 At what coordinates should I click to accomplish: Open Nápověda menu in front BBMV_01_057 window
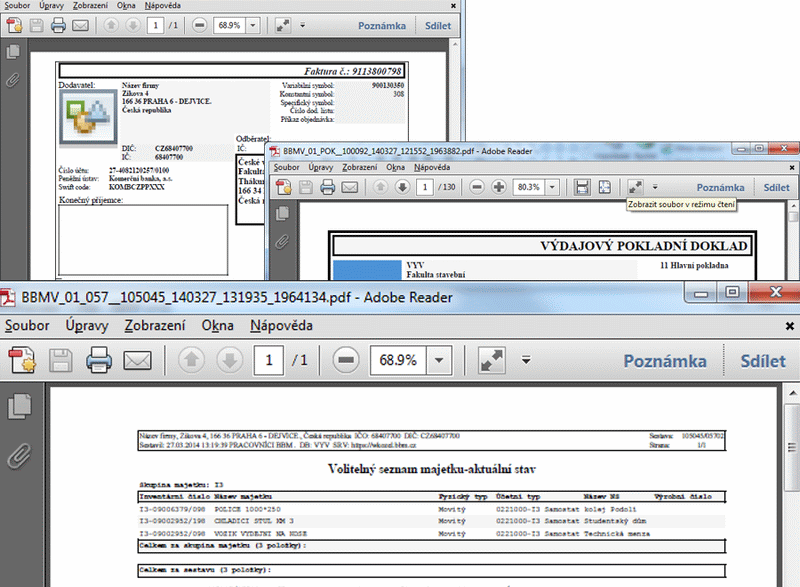pos(281,325)
